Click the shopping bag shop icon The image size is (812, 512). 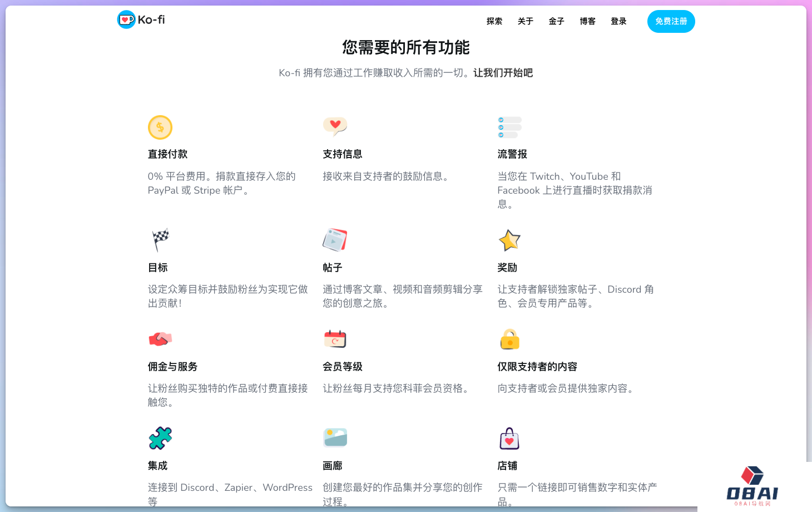[x=509, y=439]
